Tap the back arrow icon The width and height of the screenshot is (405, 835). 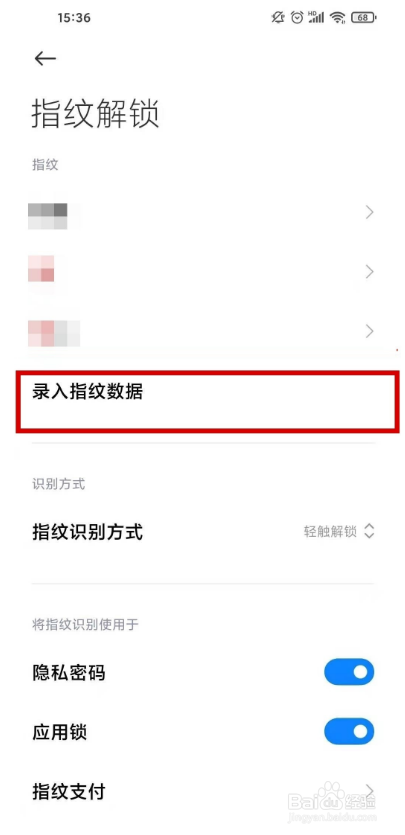pos(45,59)
